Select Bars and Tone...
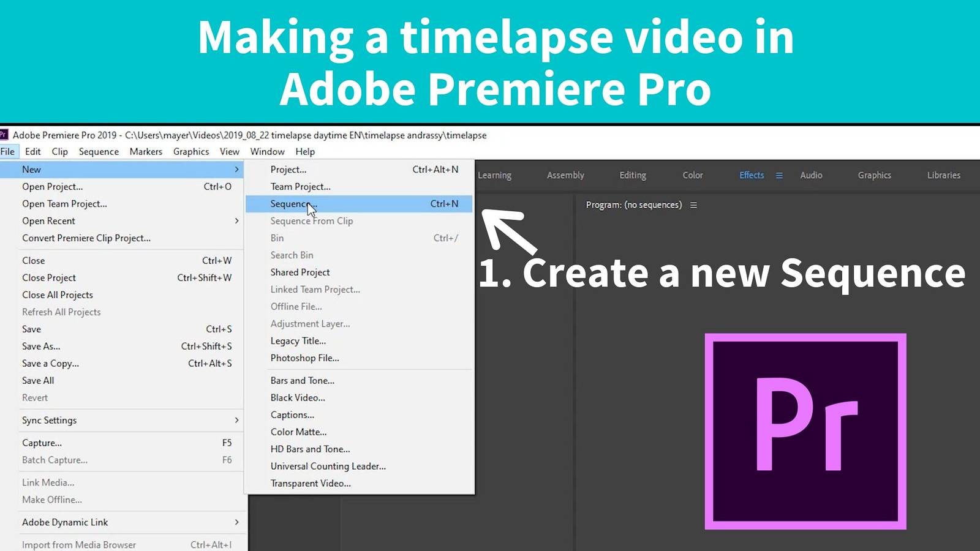The width and height of the screenshot is (980, 551). click(x=359, y=380)
